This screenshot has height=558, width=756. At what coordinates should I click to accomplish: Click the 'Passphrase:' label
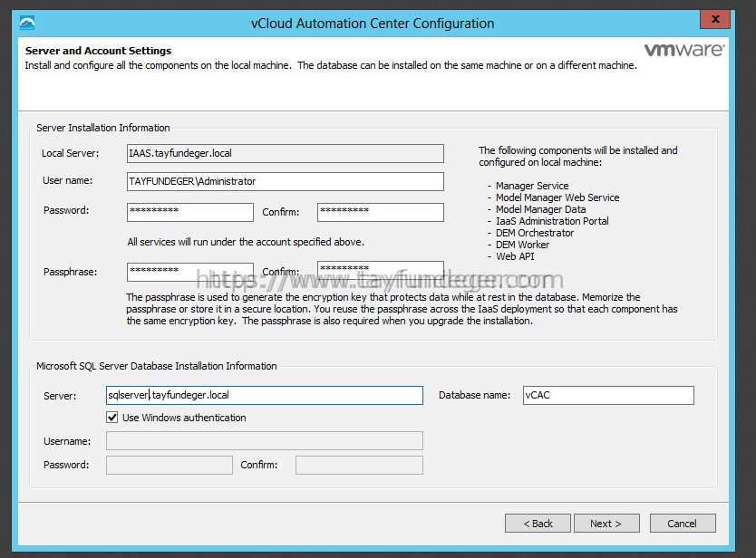tap(71, 272)
